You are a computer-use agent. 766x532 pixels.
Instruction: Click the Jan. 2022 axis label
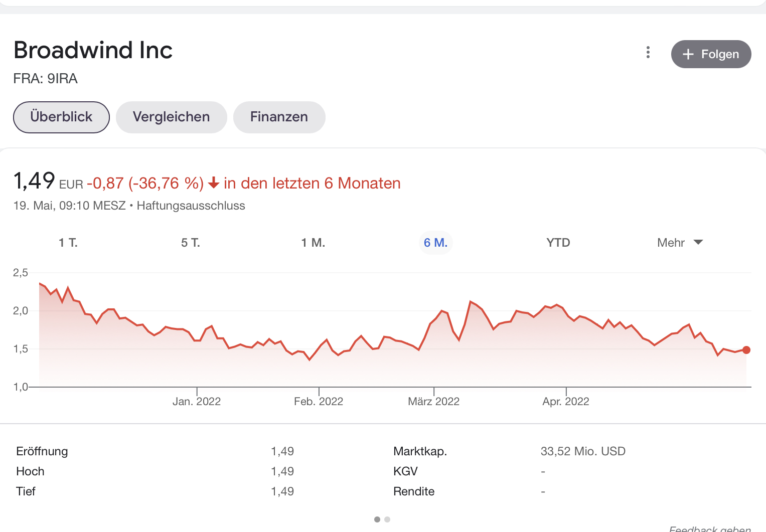click(197, 401)
